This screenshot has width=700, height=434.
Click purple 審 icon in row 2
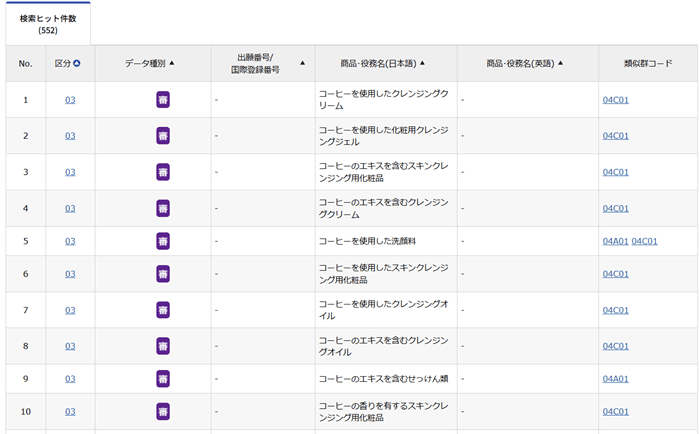[x=163, y=136]
